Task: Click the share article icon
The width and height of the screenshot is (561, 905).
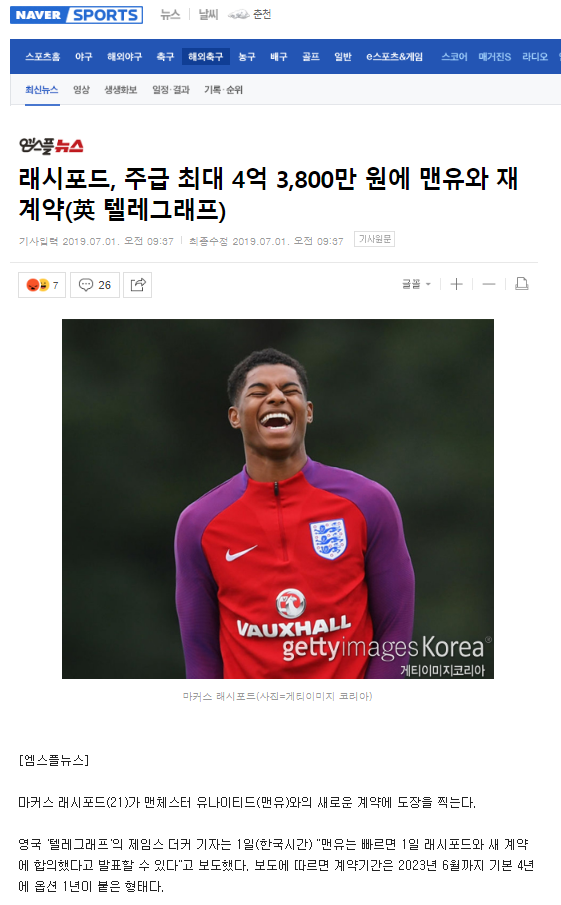Action: [137, 285]
